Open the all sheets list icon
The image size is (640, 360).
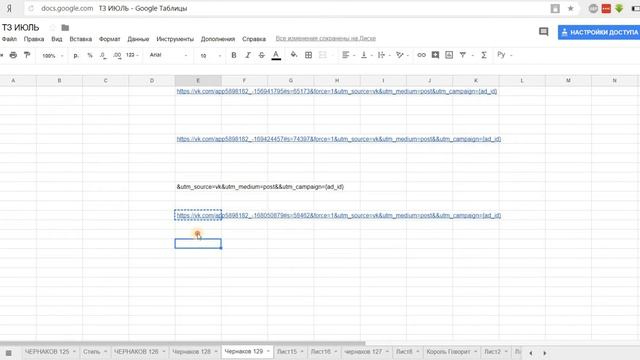coord(9,353)
